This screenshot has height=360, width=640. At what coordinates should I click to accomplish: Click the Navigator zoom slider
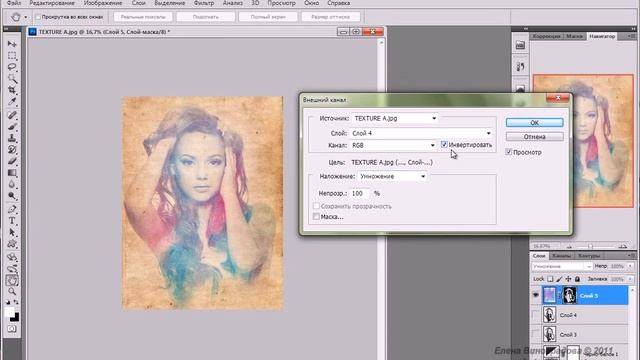[590, 246]
